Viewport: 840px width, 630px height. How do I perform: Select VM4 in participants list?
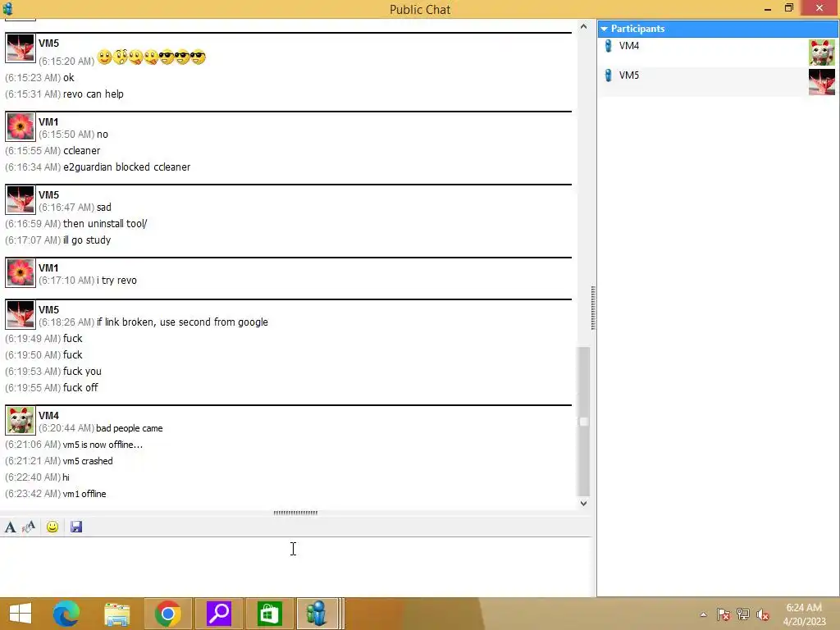[718, 52]
